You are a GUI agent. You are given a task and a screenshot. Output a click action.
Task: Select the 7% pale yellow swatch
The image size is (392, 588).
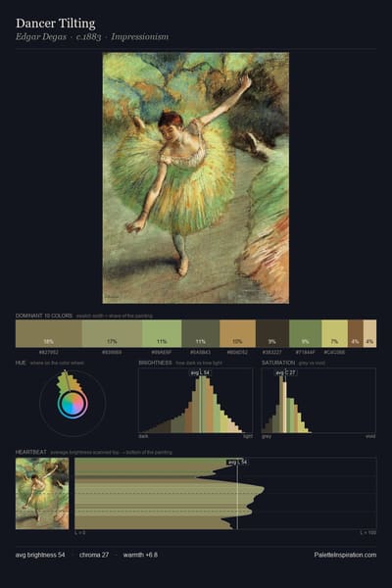pos(334,333)
